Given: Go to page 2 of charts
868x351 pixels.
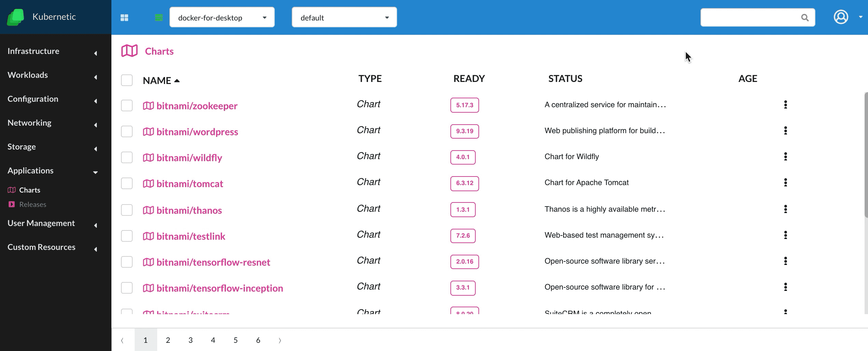Looking at the screenshot, I should (x=168, y=340).
